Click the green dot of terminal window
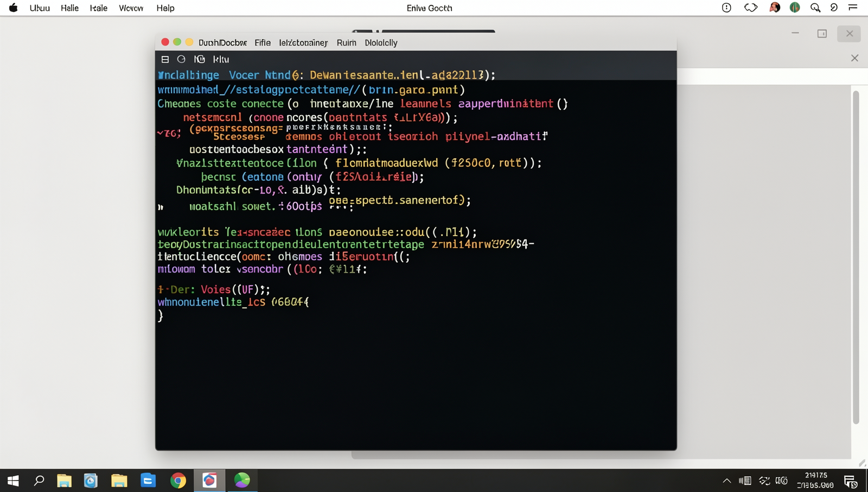Screen dimensions: 868x492 coord(177,42)
